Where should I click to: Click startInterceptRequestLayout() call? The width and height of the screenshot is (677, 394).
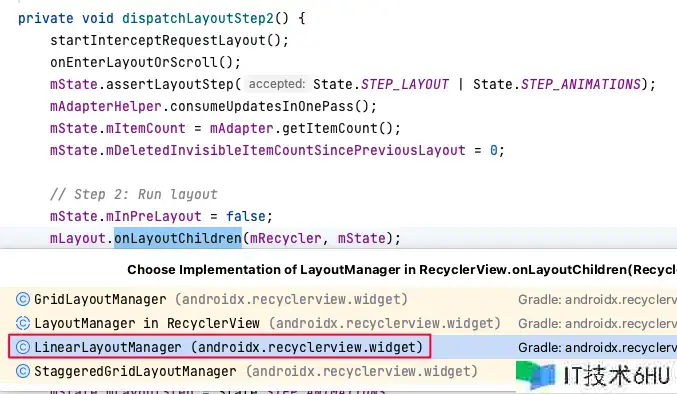(x=169, y=41)
